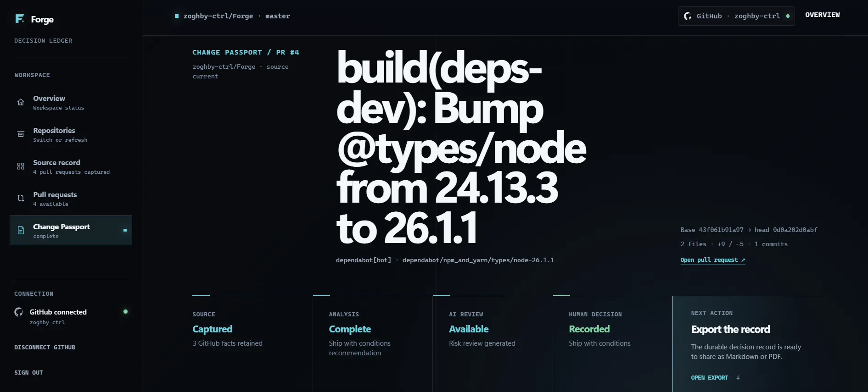Viewport: 868px width, 392px height.
Task: Select the Analysis Complete stage card
Action: pyautogui.click(x=373, y=344)
